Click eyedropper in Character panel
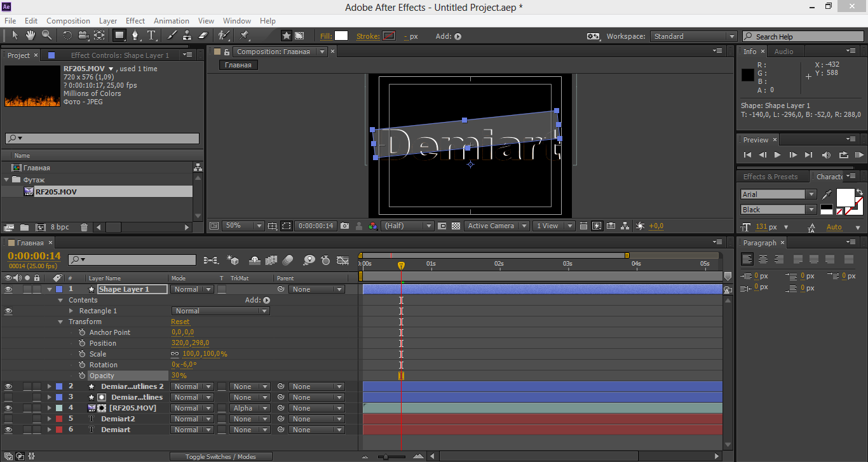Screen dimensions: 868x462 (827, 194)
